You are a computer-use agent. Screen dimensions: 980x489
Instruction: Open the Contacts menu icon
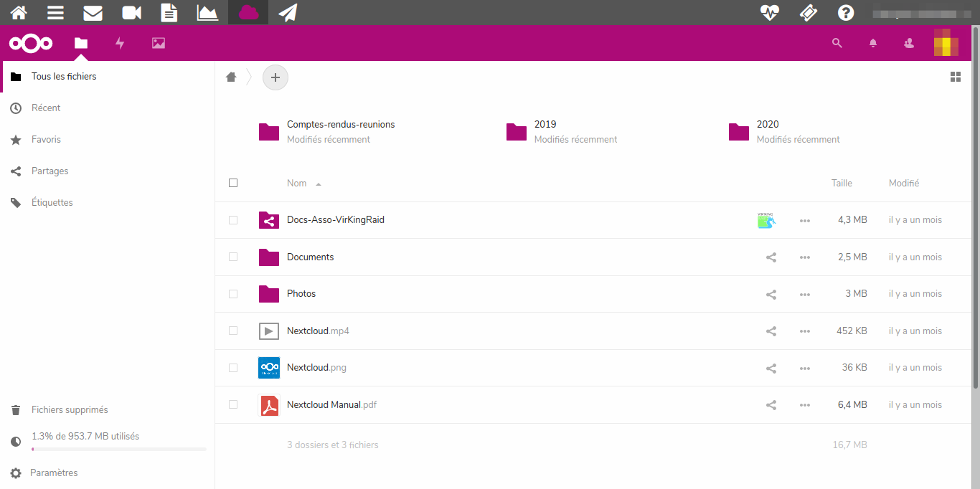tap(909, 43)
